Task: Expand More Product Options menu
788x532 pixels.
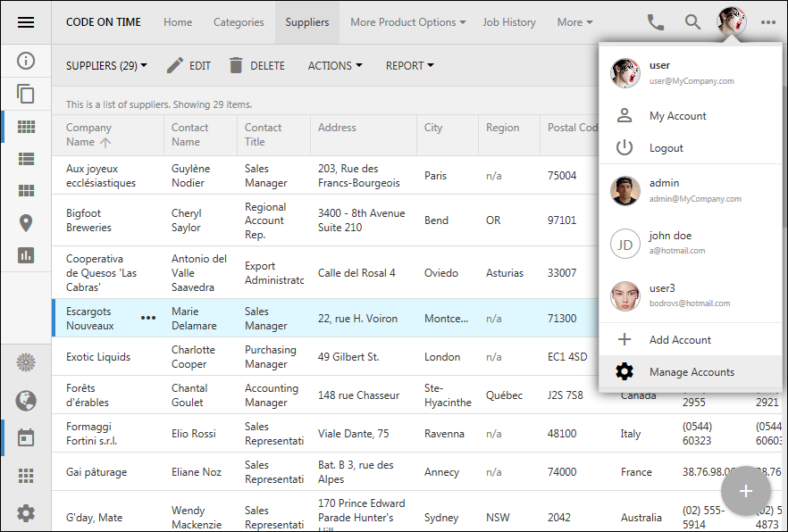Action: click(x=408, y=22)
